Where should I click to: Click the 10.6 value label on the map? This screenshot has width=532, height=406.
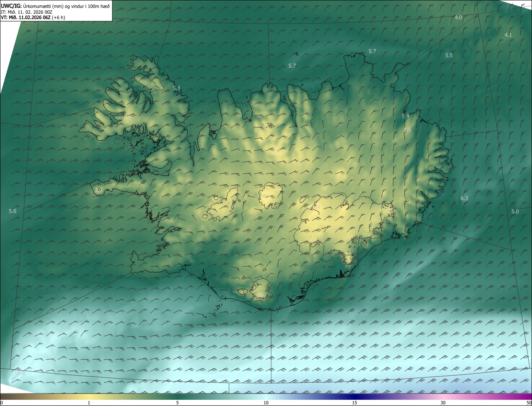pyautogui.click(x=20, y=373)
